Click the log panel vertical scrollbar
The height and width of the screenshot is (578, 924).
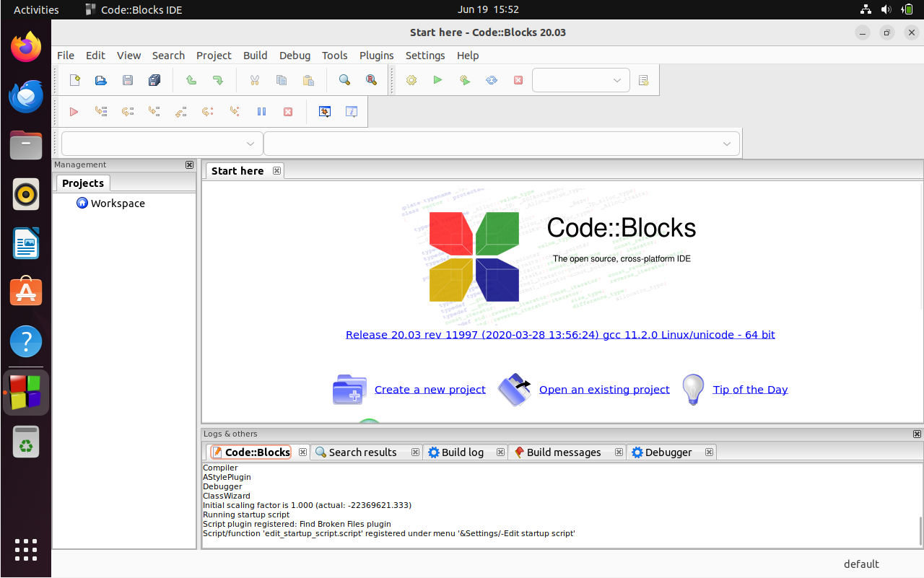click(920, 531)
